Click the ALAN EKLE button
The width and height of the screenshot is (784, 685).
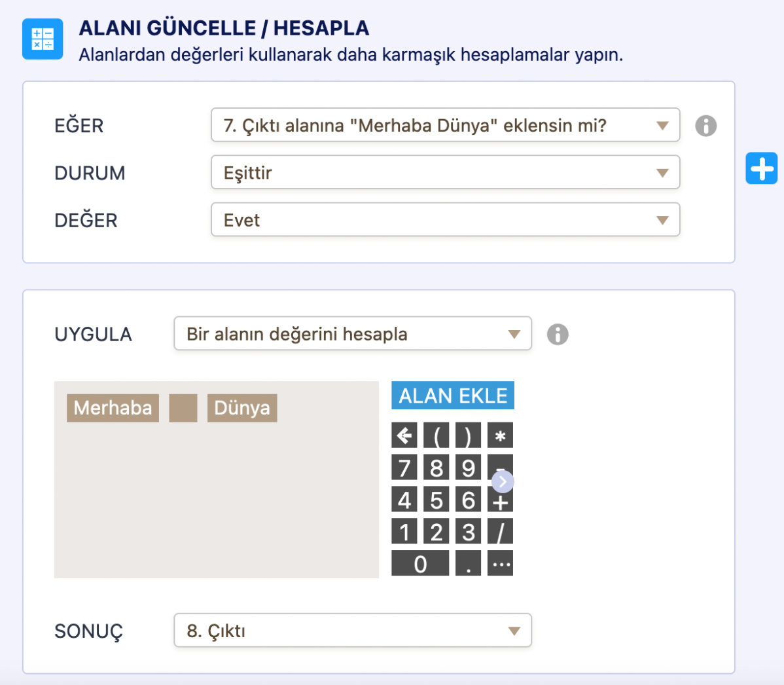click(453, 396)
